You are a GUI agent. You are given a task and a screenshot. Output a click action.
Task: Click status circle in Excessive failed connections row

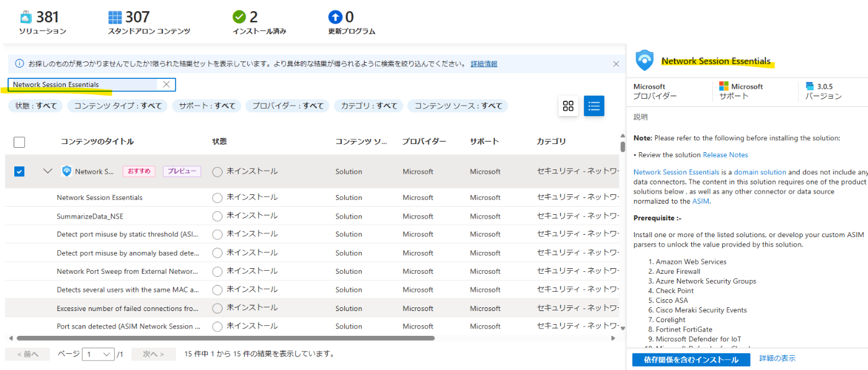(217, 308)
